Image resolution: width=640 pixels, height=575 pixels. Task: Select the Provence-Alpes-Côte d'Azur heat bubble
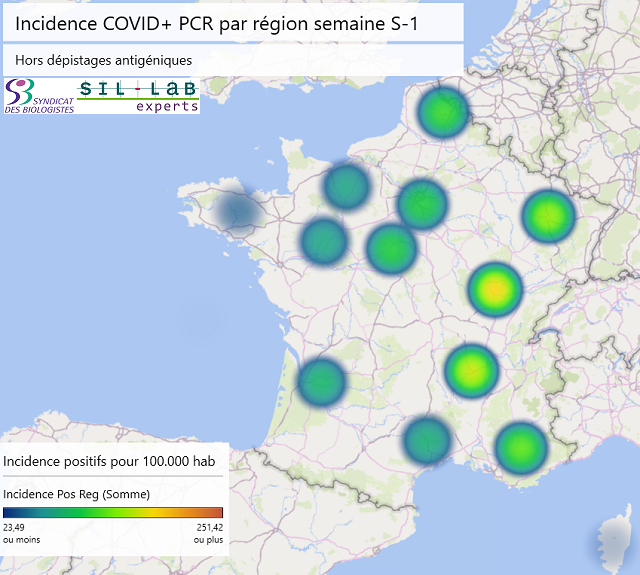[x=521, y=448]
